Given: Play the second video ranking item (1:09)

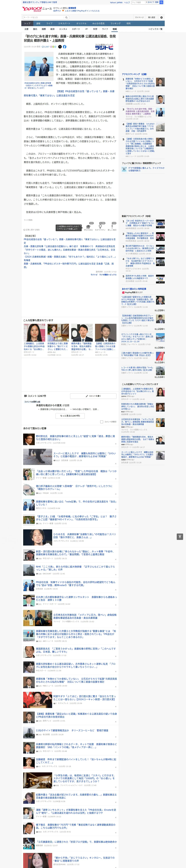Looking at the screenshot, I should point(160,236).
